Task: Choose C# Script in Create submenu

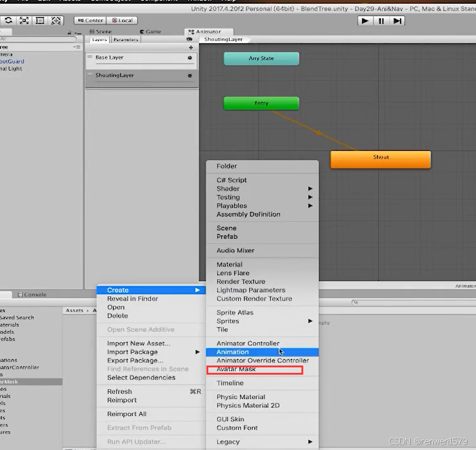Action: (262, 180)
